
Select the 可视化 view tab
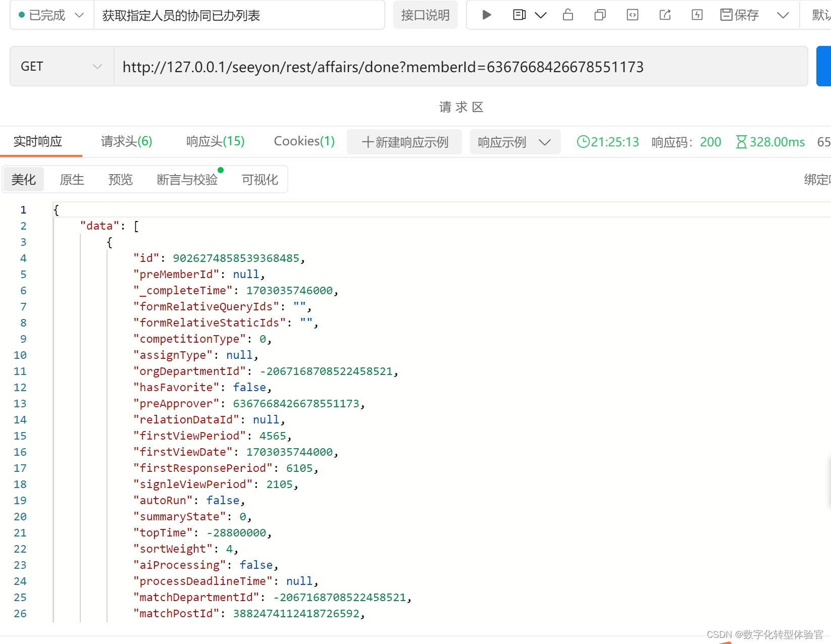point(260,179)
